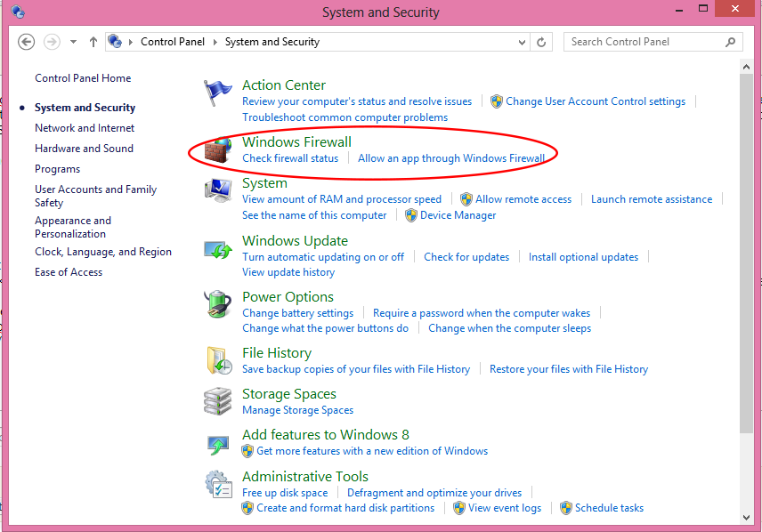762x532 pixels.
Task: Click shield icon beside Allow remote access
Action: point(466,199)
